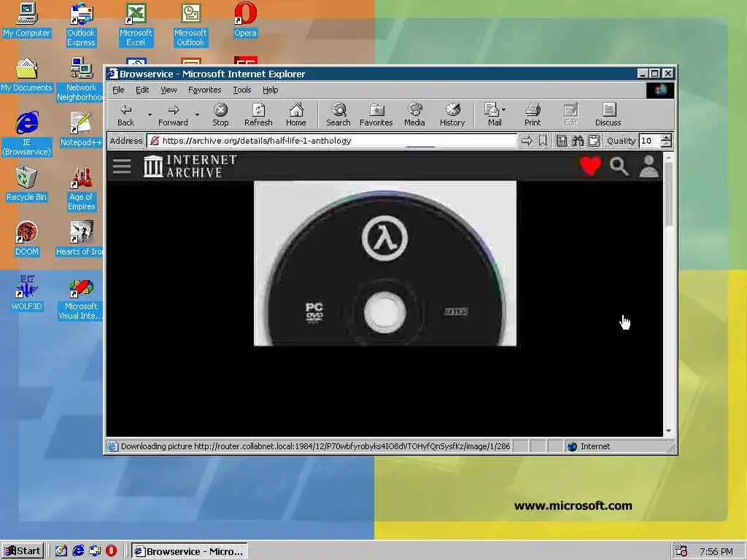Stop the page from loading
Viewport: 747px width, 560px height.
click(220, 115)
